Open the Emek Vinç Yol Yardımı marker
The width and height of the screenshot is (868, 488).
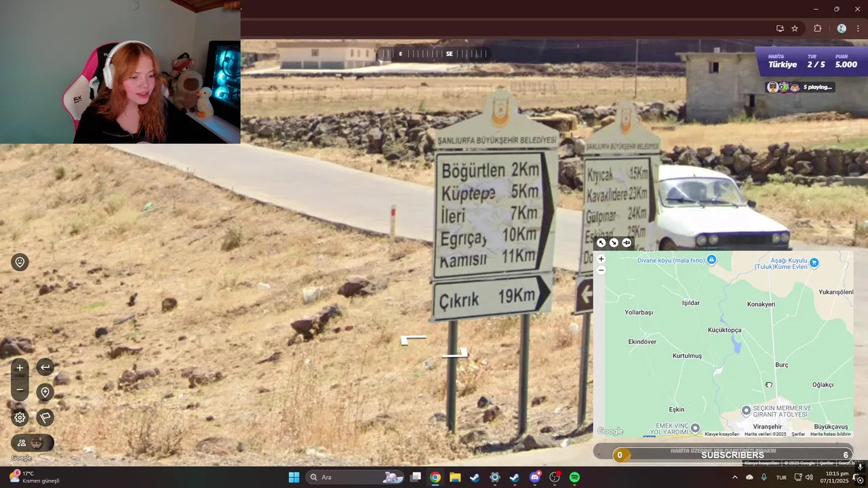pyautogui.click(x=695, y=428)
